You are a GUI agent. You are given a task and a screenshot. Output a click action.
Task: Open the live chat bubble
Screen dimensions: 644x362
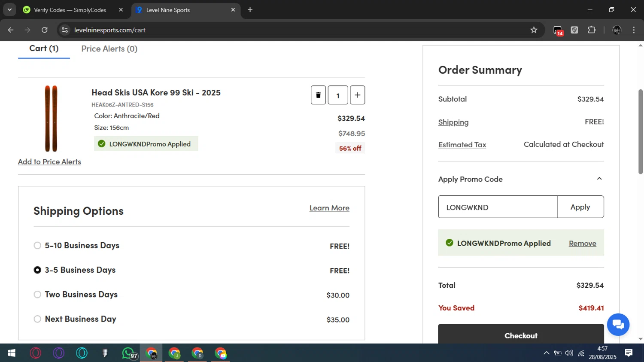618,325
